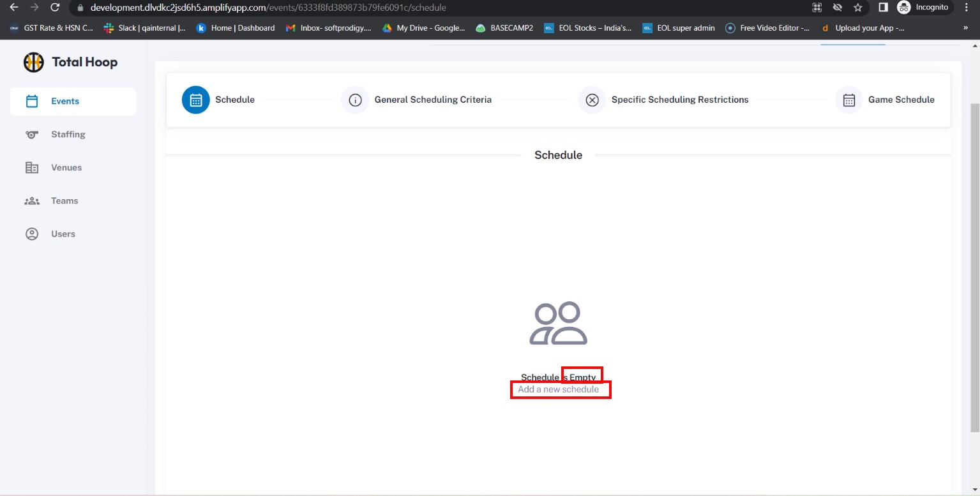This screenshot has height=496, width=980.
Task: Click the browser address bar URL
Action: [268, 8]
